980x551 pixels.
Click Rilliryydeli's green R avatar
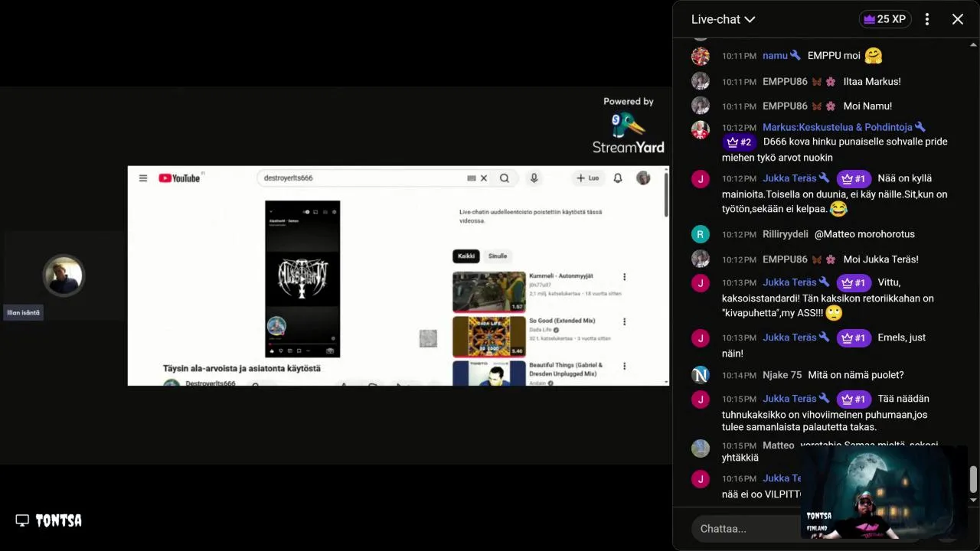[701, 234]
